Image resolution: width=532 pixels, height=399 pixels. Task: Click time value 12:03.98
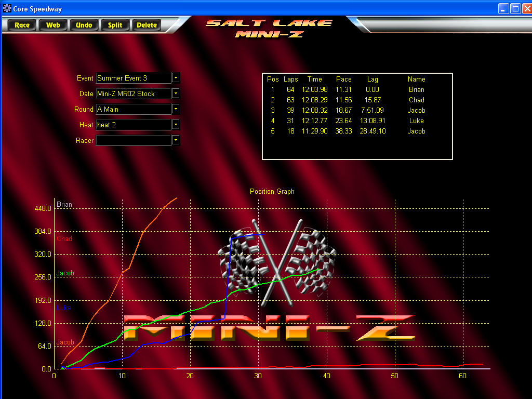(x=314, y=89)
